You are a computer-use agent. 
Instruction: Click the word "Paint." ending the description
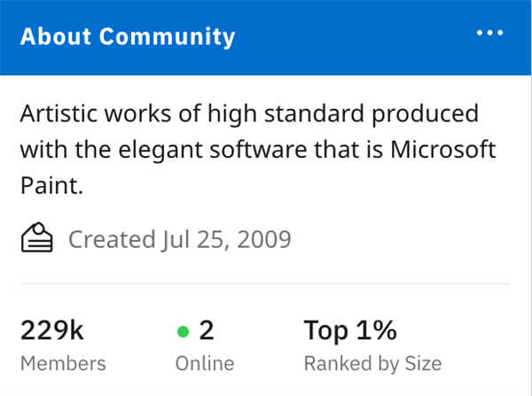(x=51, y=185)
